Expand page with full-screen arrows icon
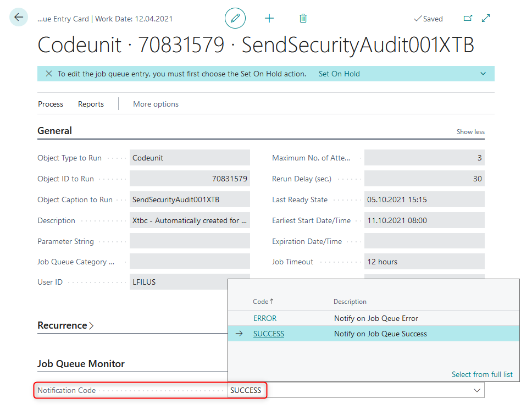Viewport: 532px width, 410px height. point(486,18)
